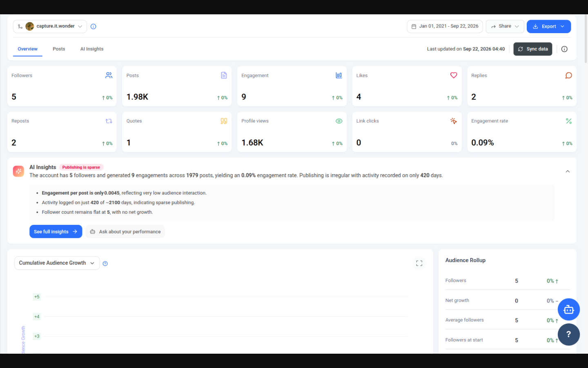Image resolution: width=588 pixels, height=368 pixels.
Task: Click the Profile views eye icon
Action: (339, 121)
